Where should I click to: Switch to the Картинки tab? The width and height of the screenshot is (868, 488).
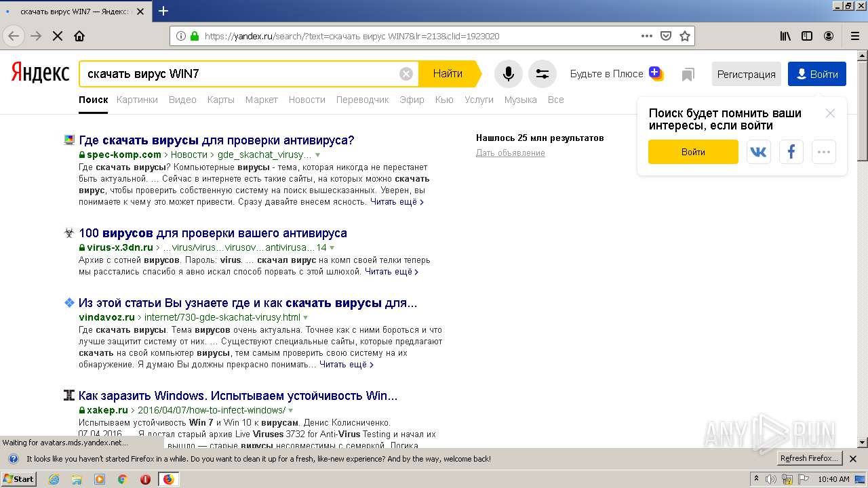click(x=137, y=100)
